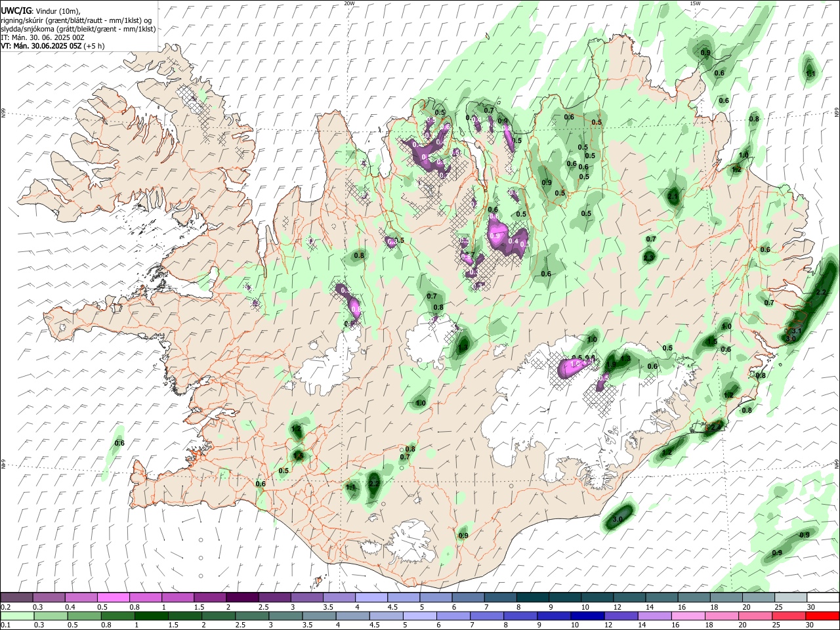Click the red 25 rain-scale swatch
840x630 pixels.
(x=789, y=616)
